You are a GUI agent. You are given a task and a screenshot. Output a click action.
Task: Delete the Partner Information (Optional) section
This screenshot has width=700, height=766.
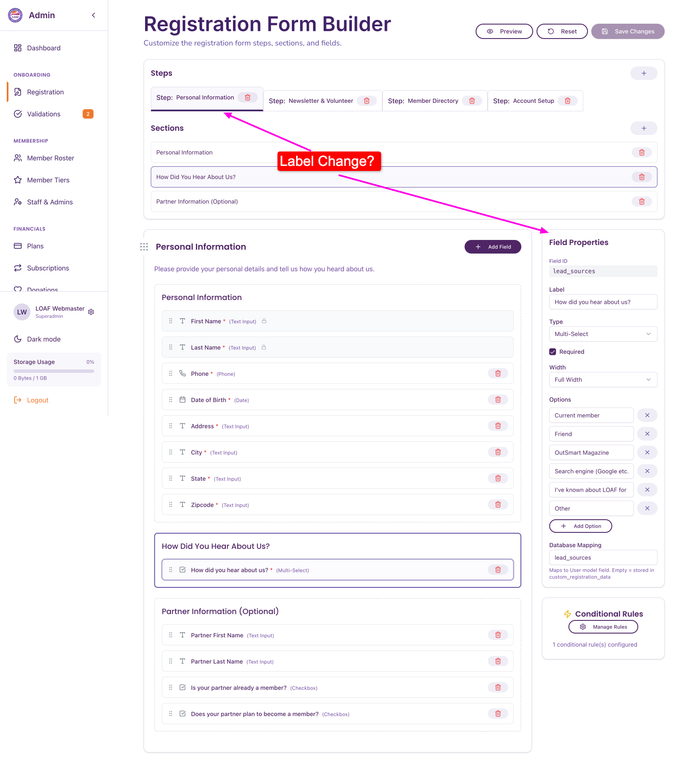click(x=641, y=201)
